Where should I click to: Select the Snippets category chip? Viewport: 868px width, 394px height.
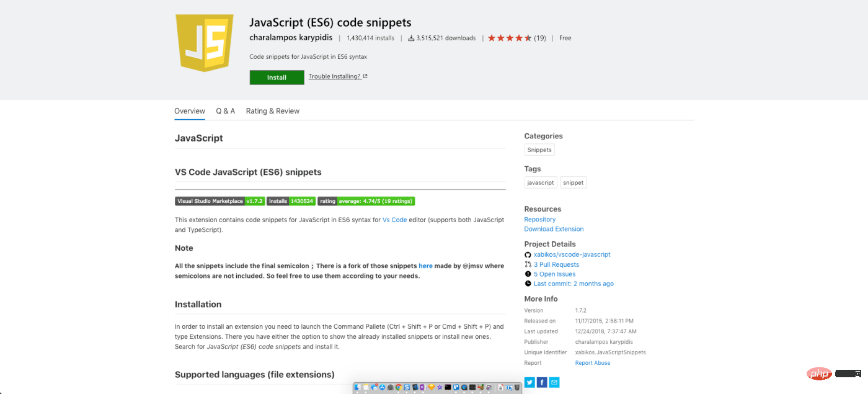click(x=539, y=150)
